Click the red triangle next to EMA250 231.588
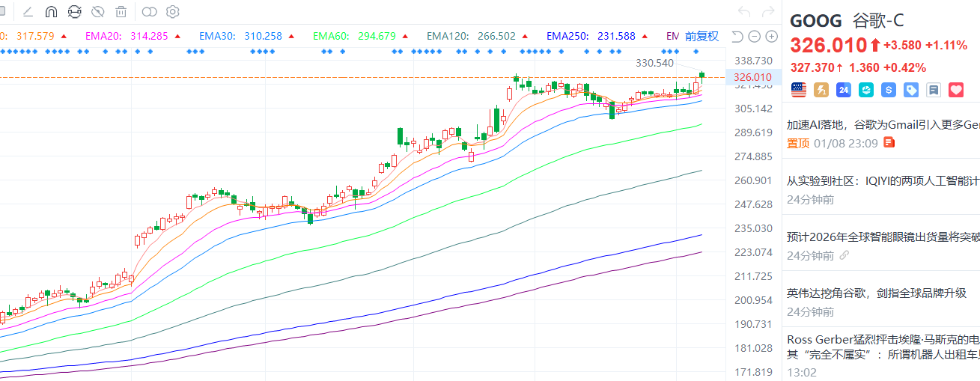This screenshot has height=381, width=980. point(645,36)
